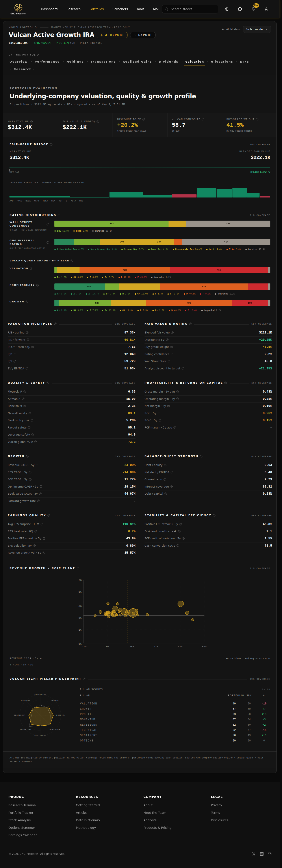Open the LinkedIn icon in footer

tap(262, 854)
